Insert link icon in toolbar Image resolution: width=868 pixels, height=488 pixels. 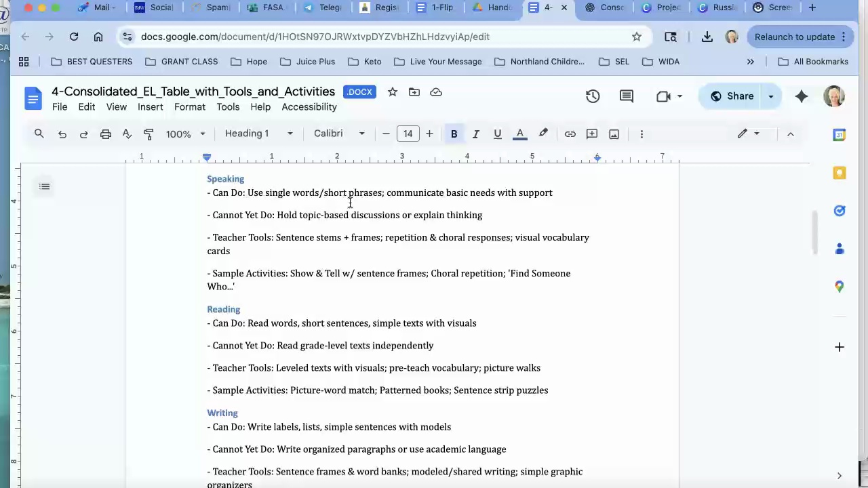570,134
